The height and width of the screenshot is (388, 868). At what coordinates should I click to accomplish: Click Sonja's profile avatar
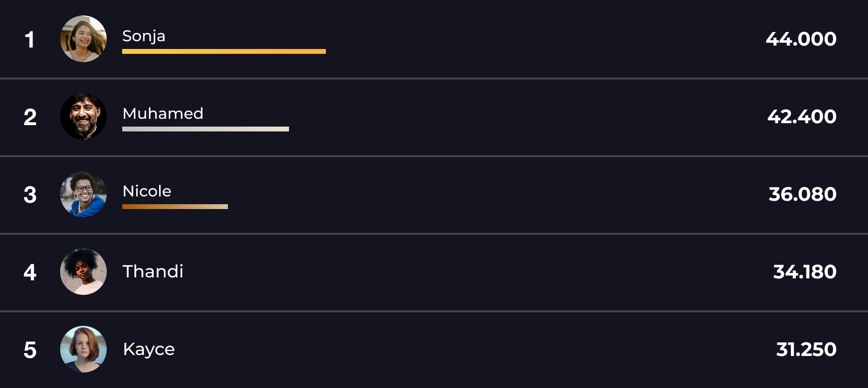click(83, 39)
